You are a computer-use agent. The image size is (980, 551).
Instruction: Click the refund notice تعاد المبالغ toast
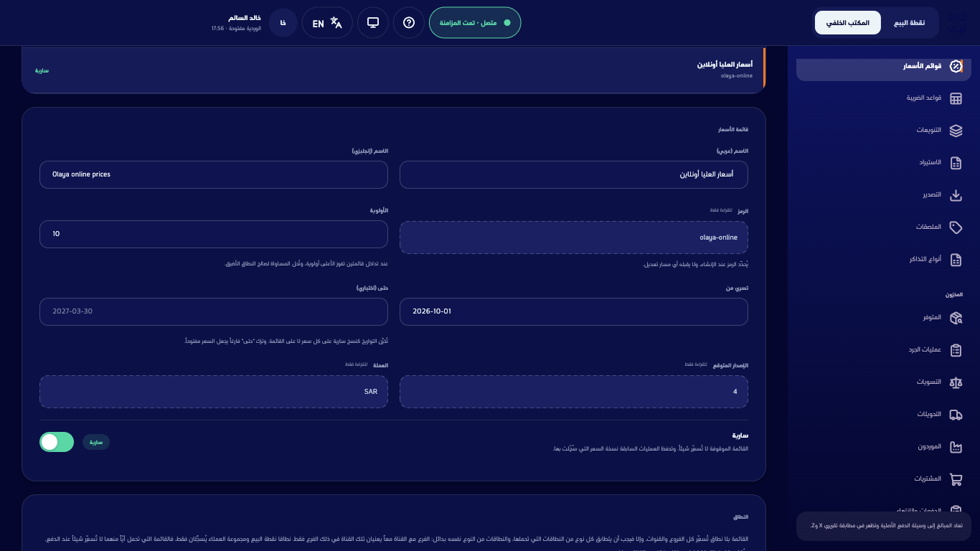(884, 525)
